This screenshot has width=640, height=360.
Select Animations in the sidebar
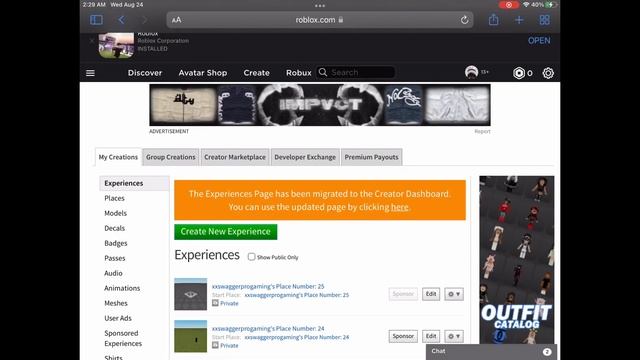click(122, 288)
